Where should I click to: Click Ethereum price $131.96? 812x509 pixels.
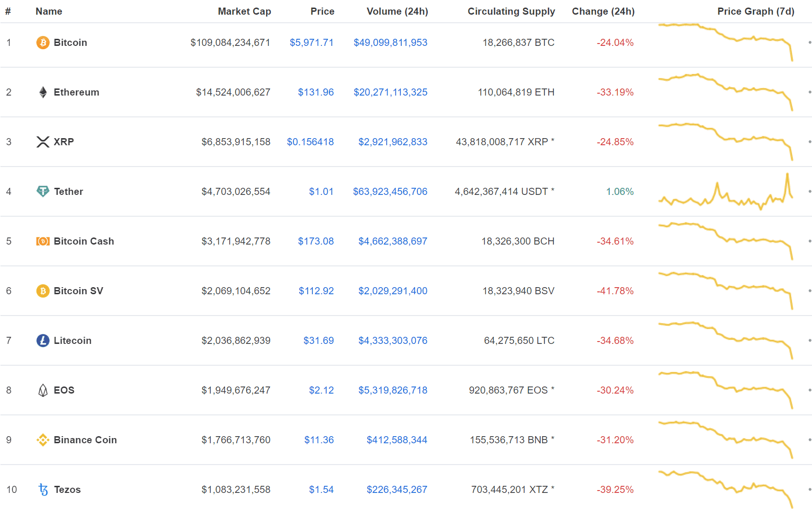[x=316, y=92]
